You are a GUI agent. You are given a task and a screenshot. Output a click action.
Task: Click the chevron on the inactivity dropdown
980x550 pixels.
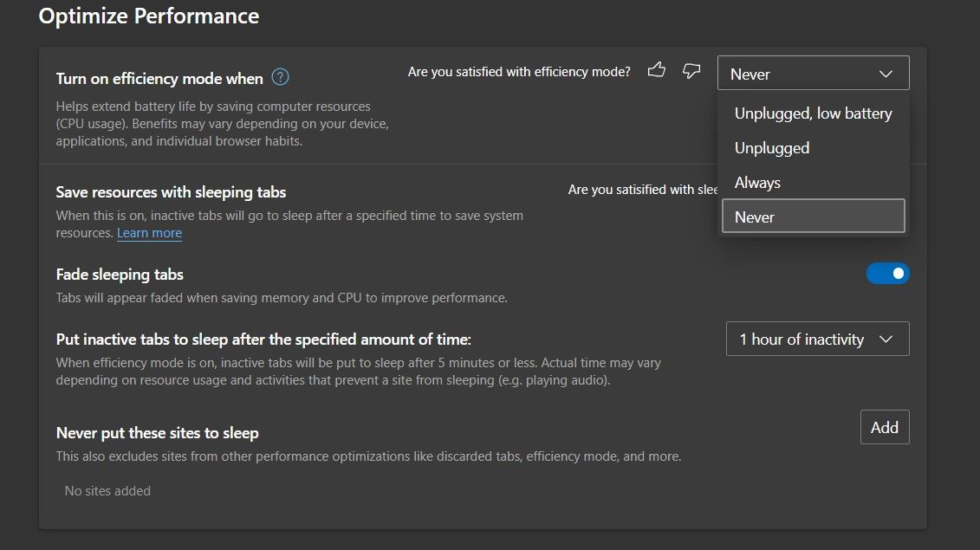886,339
